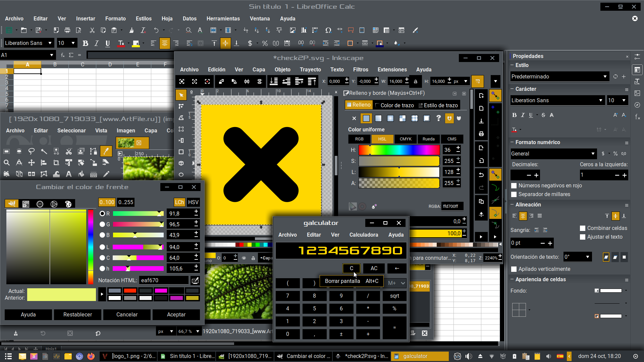Image resolution: width=644 pixels, height=362 pixels.
Task: Click the HSV button in color dialog
Action: pyautogui.click(x=193, y=202)
